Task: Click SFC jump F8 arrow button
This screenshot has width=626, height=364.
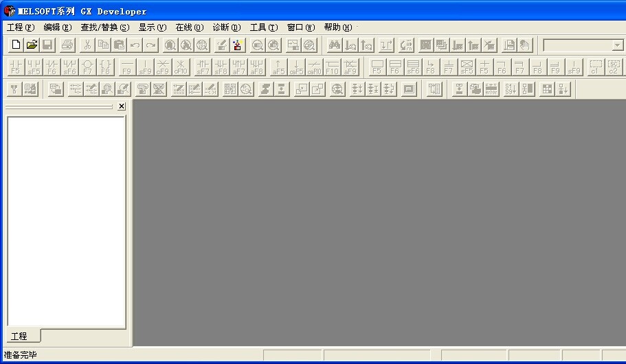Action: tap(430, 67)
